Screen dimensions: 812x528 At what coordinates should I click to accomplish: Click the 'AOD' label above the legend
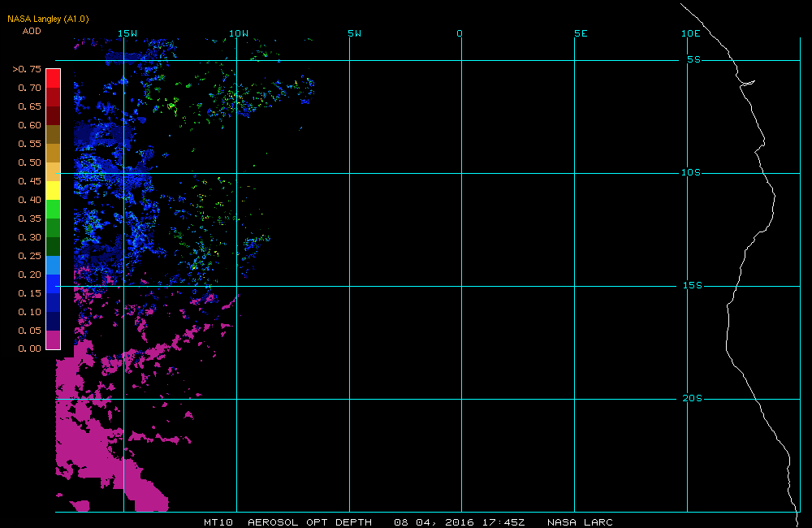click(x=32, y=31)
